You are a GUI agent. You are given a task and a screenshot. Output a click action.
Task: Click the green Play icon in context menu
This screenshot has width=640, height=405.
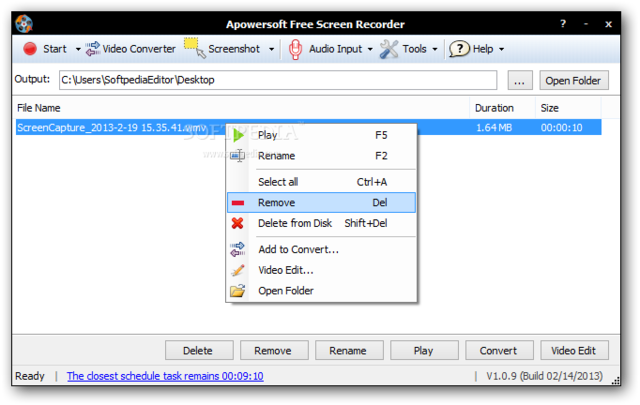238,135
